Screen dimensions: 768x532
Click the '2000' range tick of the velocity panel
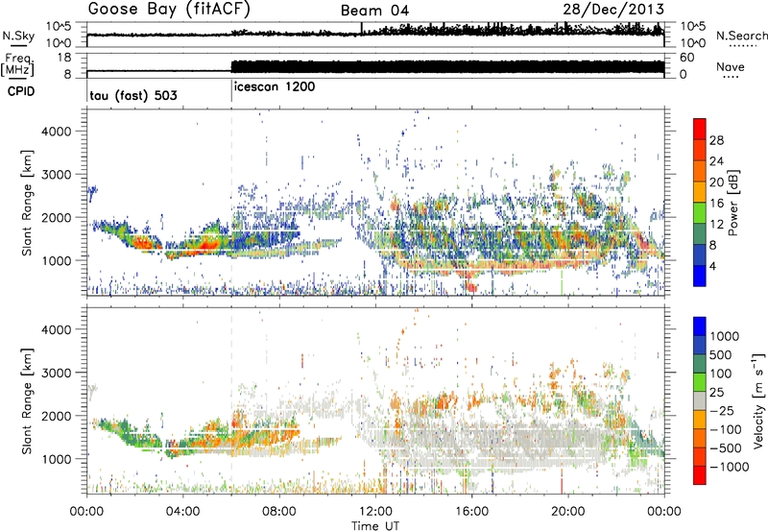coord(56,416)
